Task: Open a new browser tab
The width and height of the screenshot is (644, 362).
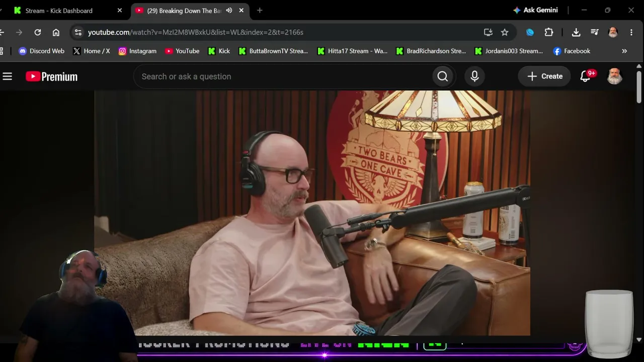Action: click(260, 11)
